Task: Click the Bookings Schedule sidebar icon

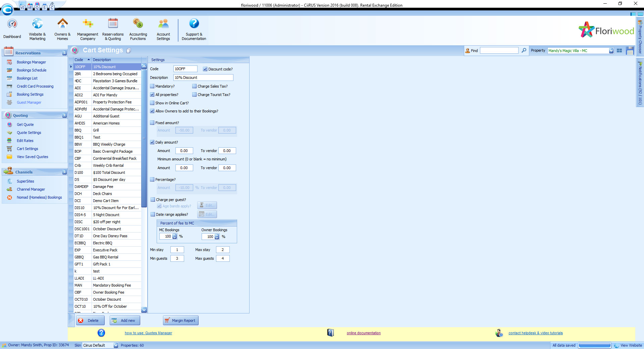Action: pos(9,70)
